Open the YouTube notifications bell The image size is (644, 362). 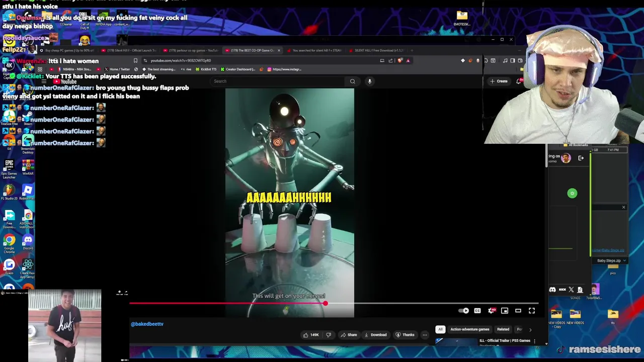519,81
